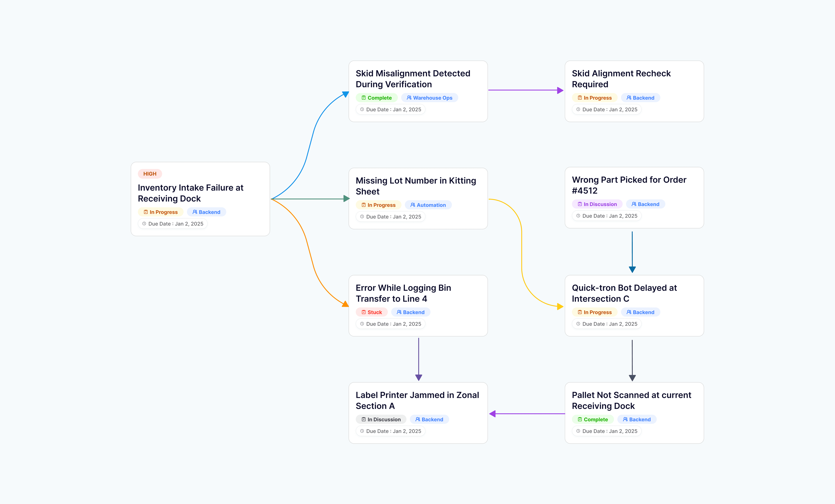Image resolution: width=835 pixels, height=504 pixels.
Task: Click the Warehouse Ops team icon
Action: 409,98
